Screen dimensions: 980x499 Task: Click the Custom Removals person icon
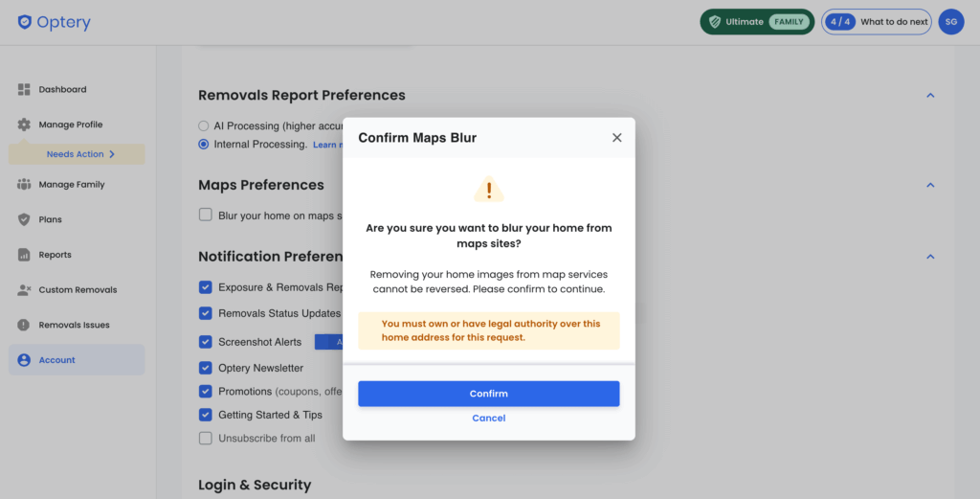point(25,290)
